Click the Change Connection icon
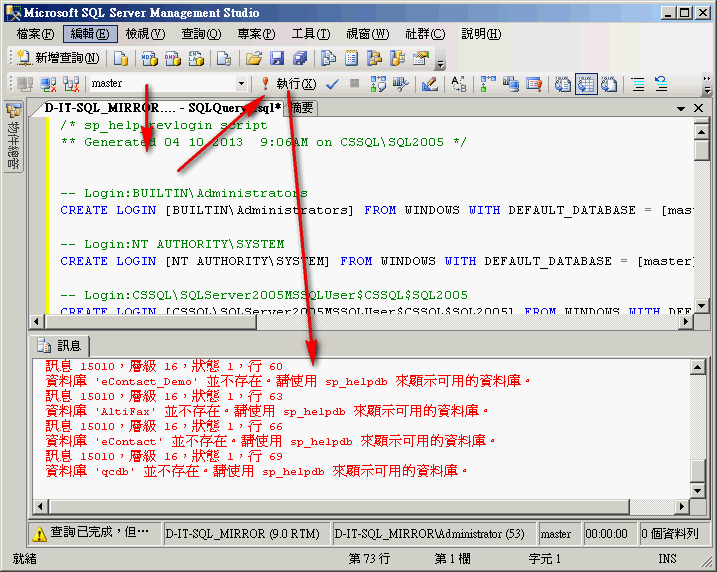717x572 pixels. pos(71,84)
